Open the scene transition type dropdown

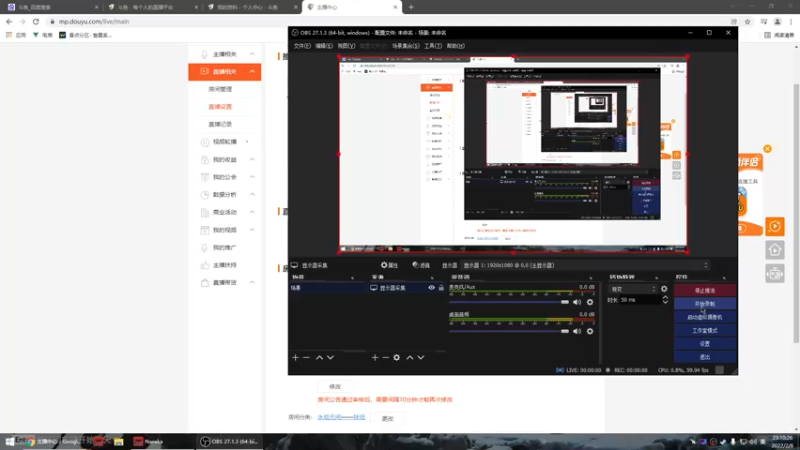click(x=633, y=289)
